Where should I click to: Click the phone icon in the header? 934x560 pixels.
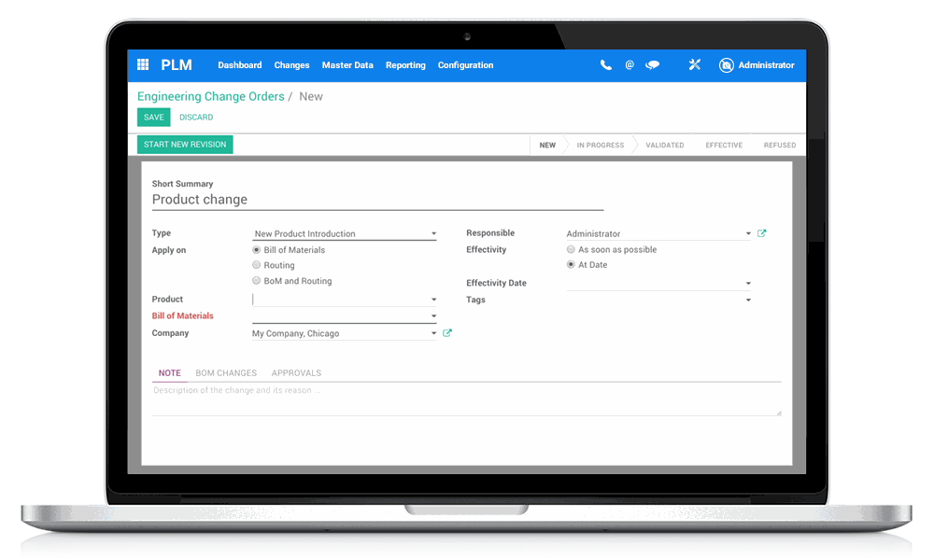605,64
